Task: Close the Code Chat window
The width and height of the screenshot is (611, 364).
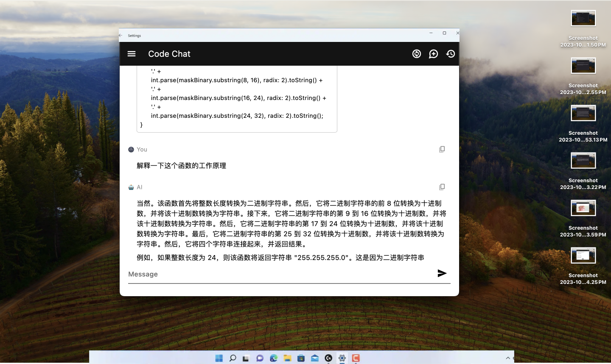Action: point(457,33)
